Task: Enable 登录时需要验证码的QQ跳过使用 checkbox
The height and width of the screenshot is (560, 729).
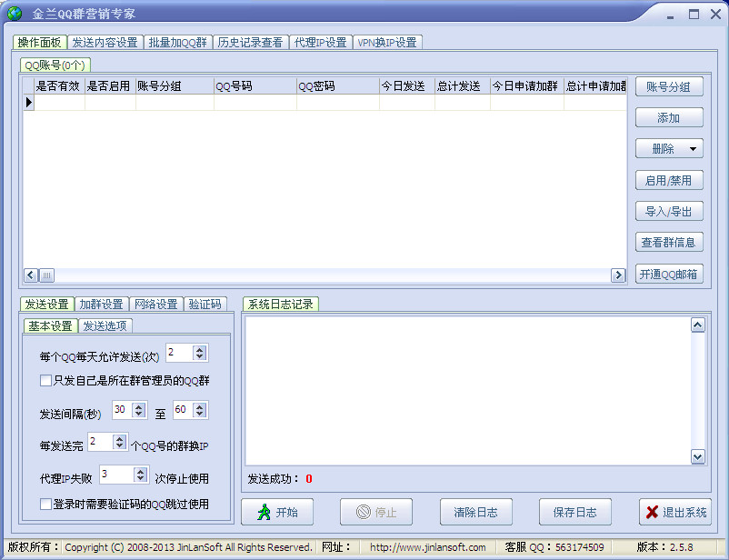Action: click(45, 504)
